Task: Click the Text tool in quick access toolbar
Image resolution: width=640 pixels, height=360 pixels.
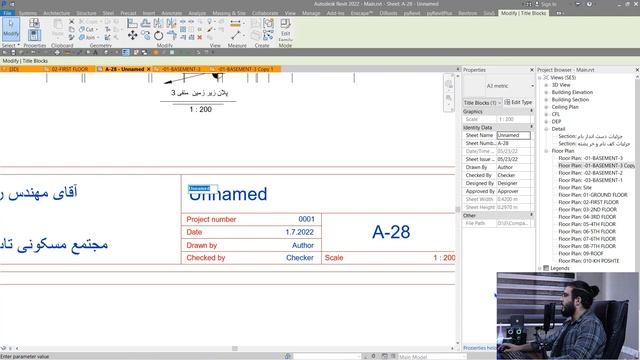Action: pos(95,52)
